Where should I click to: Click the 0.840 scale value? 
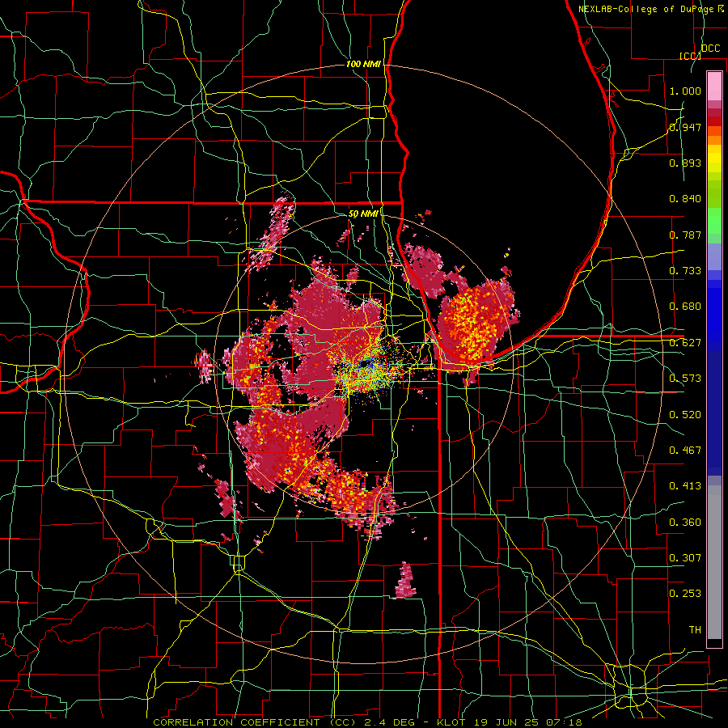click(x=685, y=199)
